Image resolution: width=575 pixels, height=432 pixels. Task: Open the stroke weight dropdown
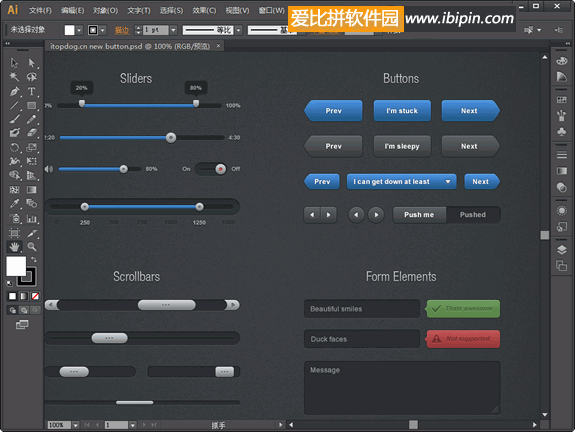[x=173, y=30]
